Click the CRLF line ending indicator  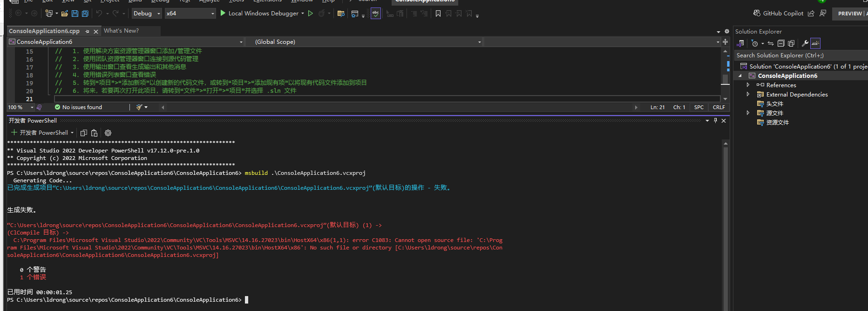(719, 107)
